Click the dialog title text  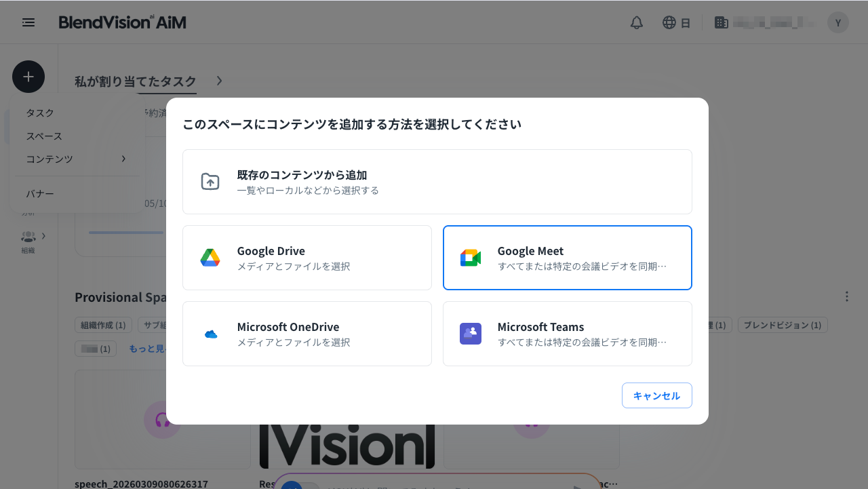(x=352, y=125)
